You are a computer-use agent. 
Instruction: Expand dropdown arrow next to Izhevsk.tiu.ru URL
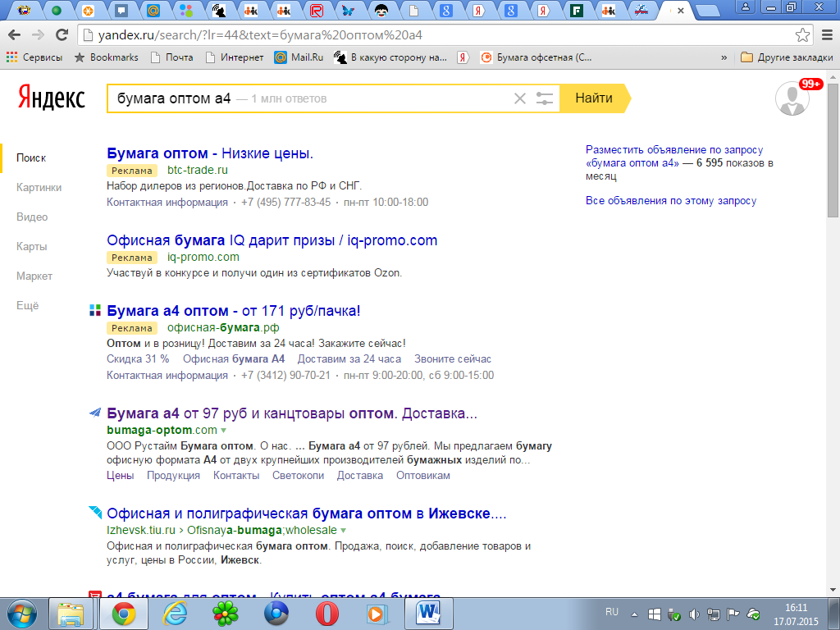point(344,531)
